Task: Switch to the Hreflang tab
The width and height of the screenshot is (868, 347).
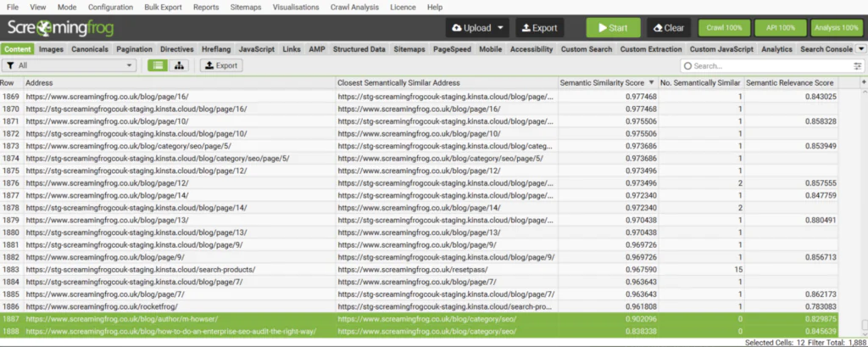Action: click(x=216, y=49)
